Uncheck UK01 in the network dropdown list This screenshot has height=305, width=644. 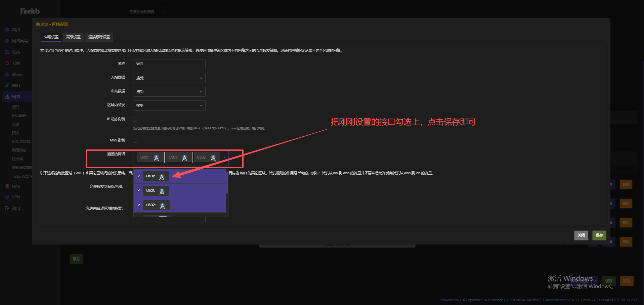(139, 176)
